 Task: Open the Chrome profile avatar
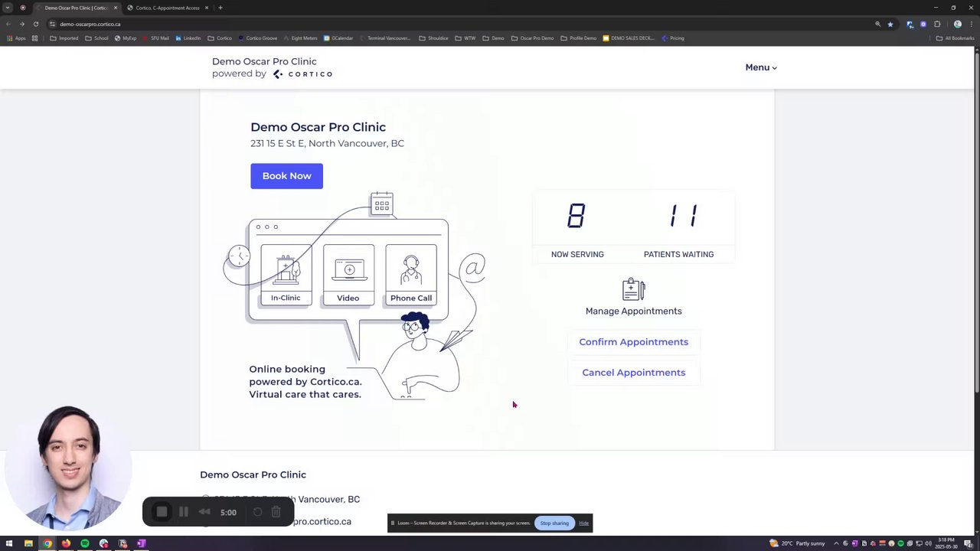pos(957,24)
